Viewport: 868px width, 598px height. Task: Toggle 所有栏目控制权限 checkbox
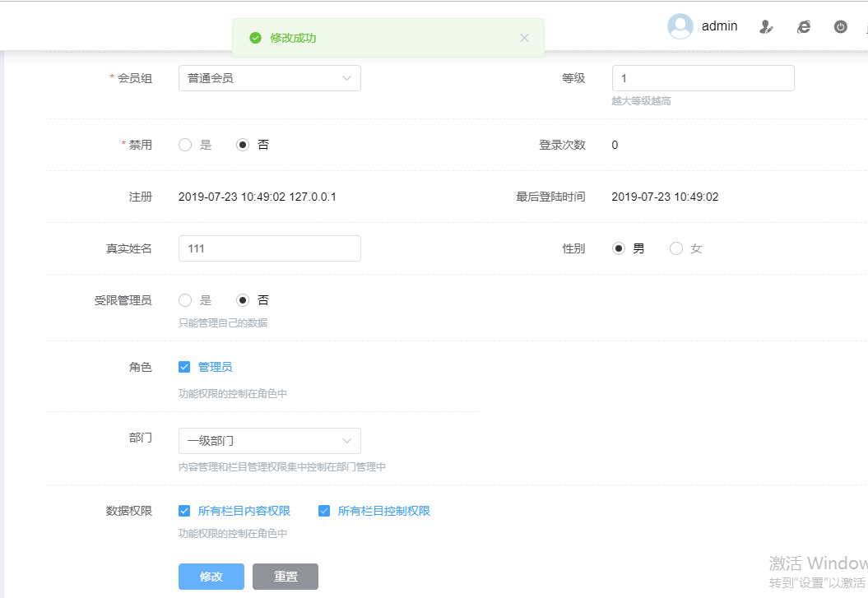324,511
